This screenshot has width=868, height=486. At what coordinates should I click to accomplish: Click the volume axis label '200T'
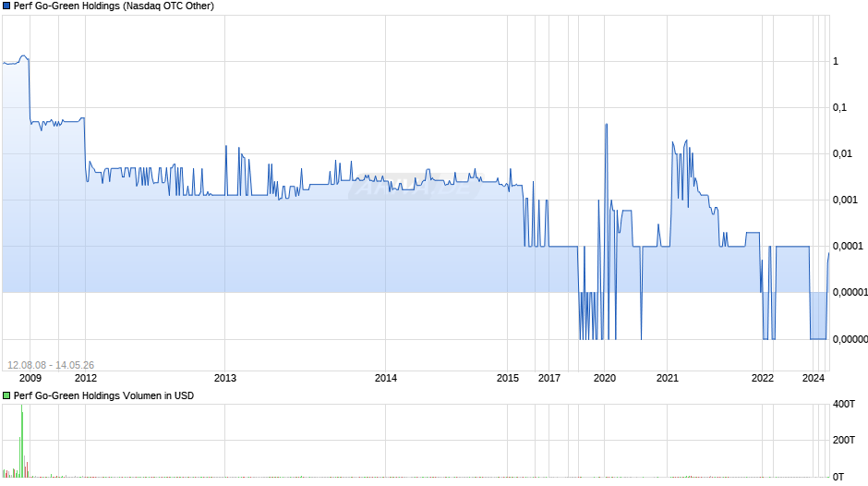click(844, 441)
